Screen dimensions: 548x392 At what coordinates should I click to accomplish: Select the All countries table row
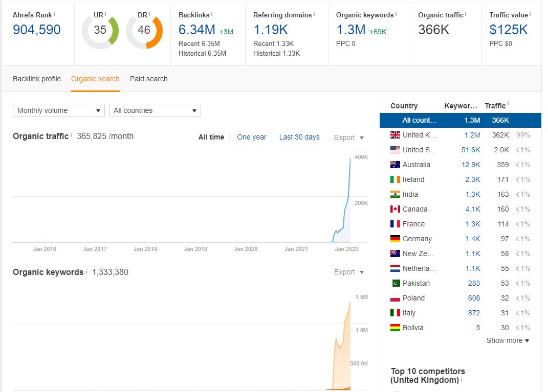(x=461, y=120)
